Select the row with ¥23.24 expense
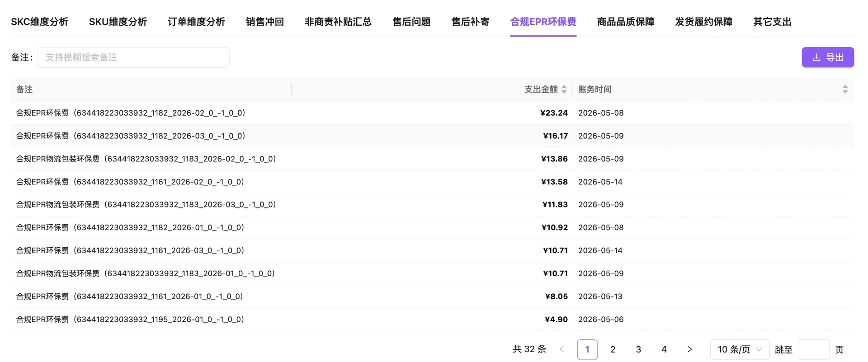Screen dimensions: 868x362 pyautogui.click(x=432, y=113)
